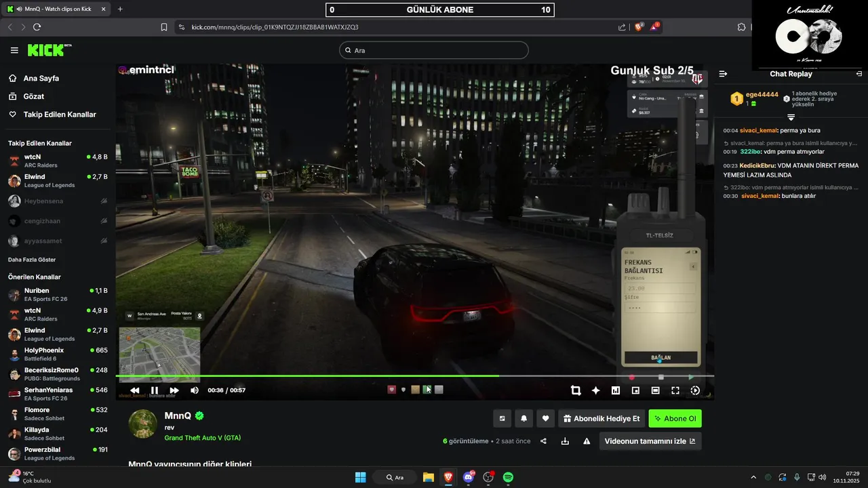Click Abonelik Hediye Et button
The width and height of the screenshot is (868, 488).
[x=601, y=419]
